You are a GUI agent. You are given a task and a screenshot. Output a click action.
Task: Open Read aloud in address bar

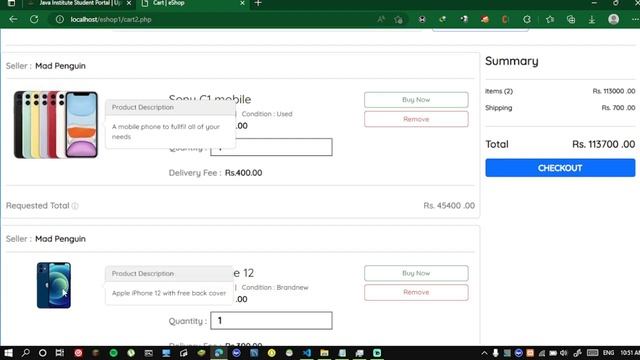381,19
